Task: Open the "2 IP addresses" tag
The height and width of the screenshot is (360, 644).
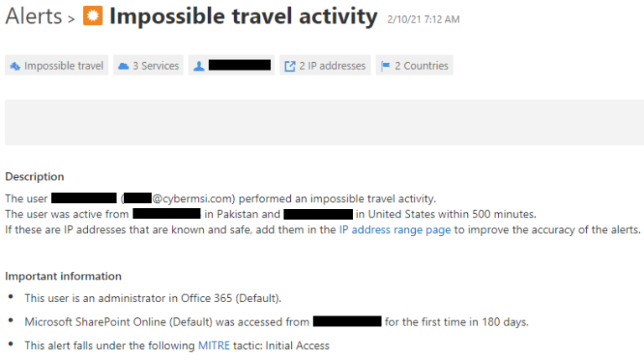Action: coord(332,66)
